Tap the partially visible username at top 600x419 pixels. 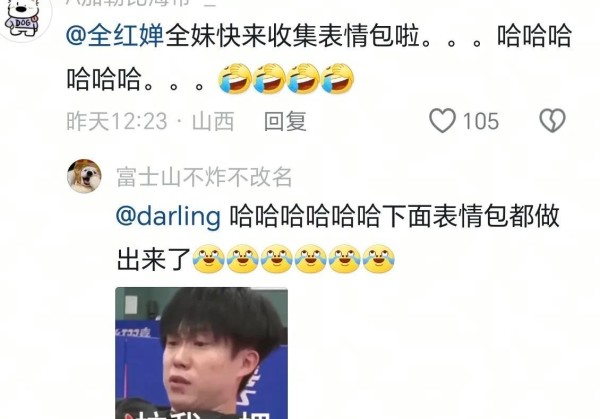142,3
